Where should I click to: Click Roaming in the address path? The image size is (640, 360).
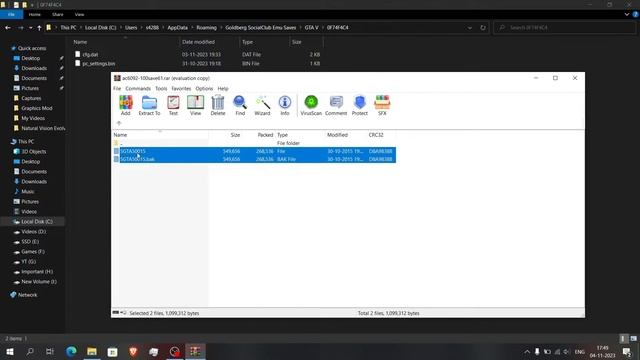[207, 28]
